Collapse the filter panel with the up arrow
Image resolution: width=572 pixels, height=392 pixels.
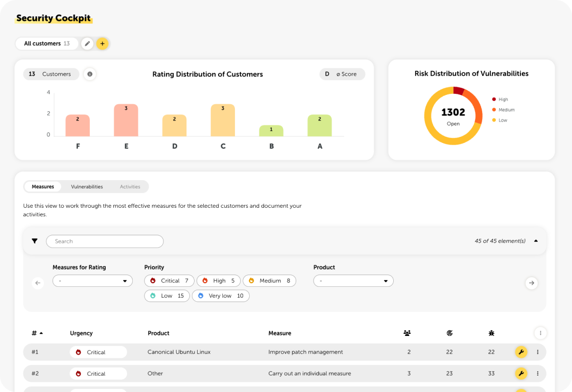tap(536, 241)
